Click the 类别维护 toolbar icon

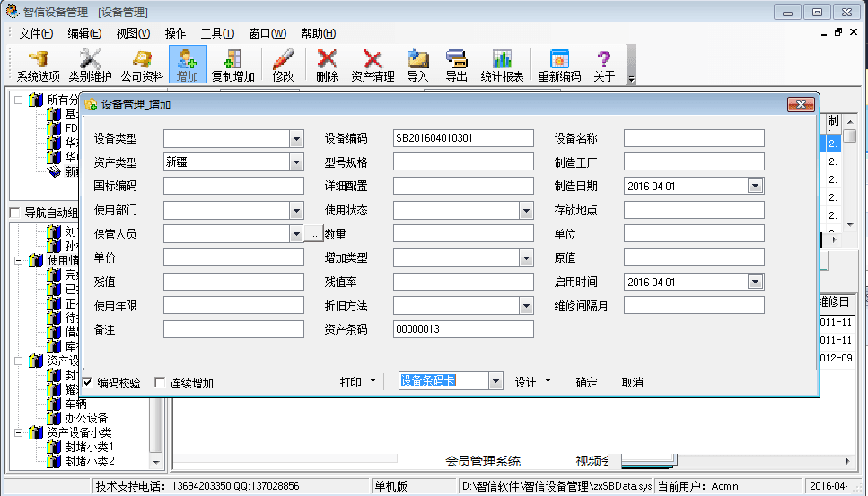(91, 65)
